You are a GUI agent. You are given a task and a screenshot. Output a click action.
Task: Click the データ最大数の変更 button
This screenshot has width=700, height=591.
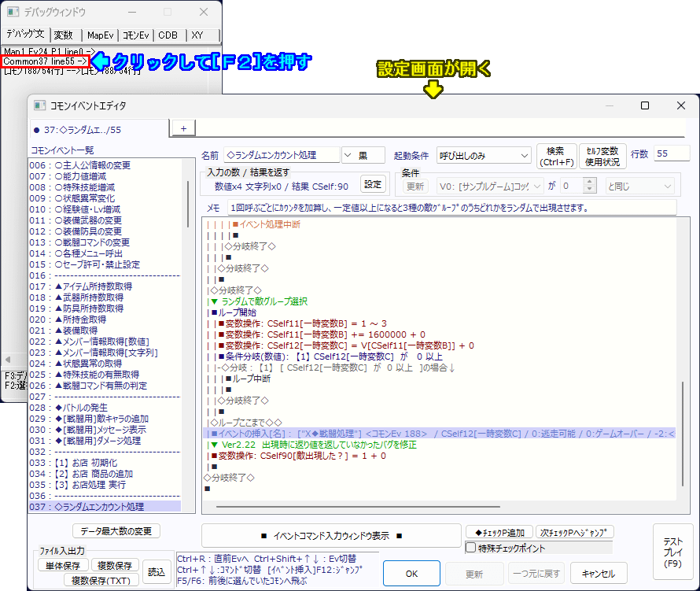pyautogui.click(x=116, y=531)
